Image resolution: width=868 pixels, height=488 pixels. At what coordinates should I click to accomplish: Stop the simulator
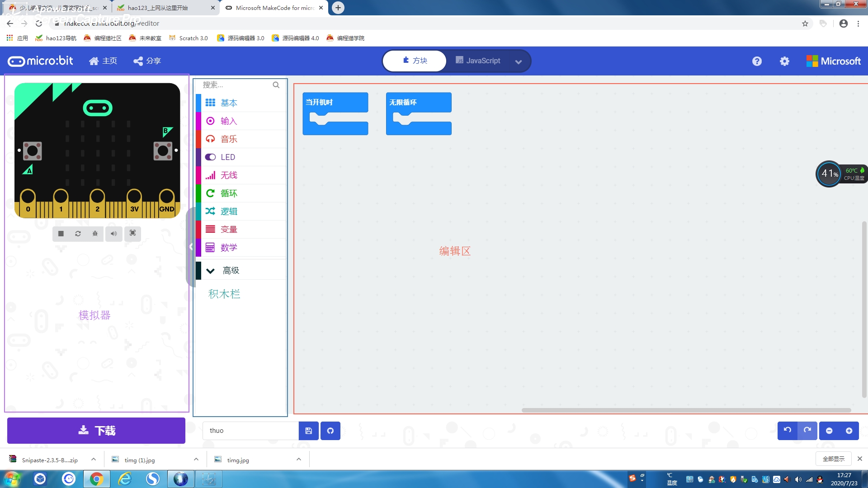point(61,234)
